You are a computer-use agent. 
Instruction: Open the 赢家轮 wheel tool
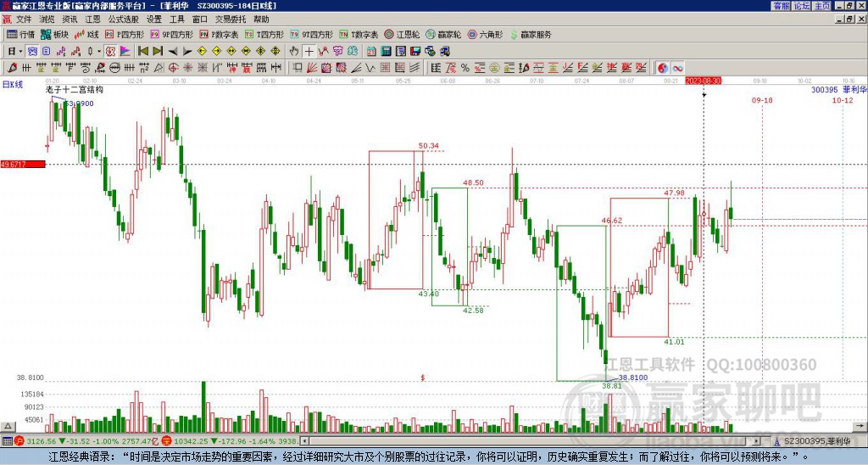pos(443,34)
